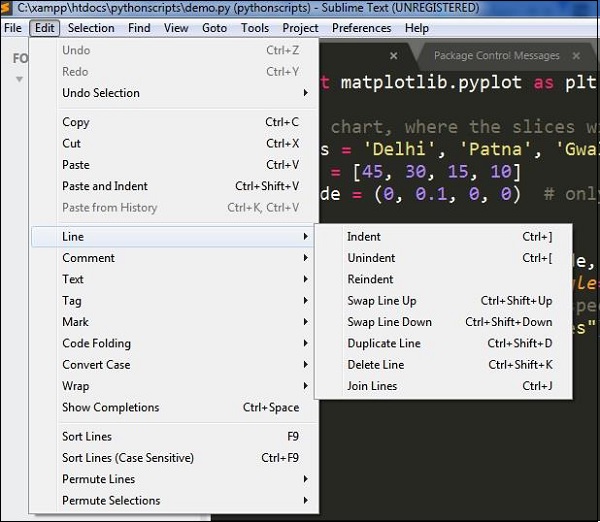Choose Swap Line Down
Screen dimensions: 600x522
[x=444, y=322]
